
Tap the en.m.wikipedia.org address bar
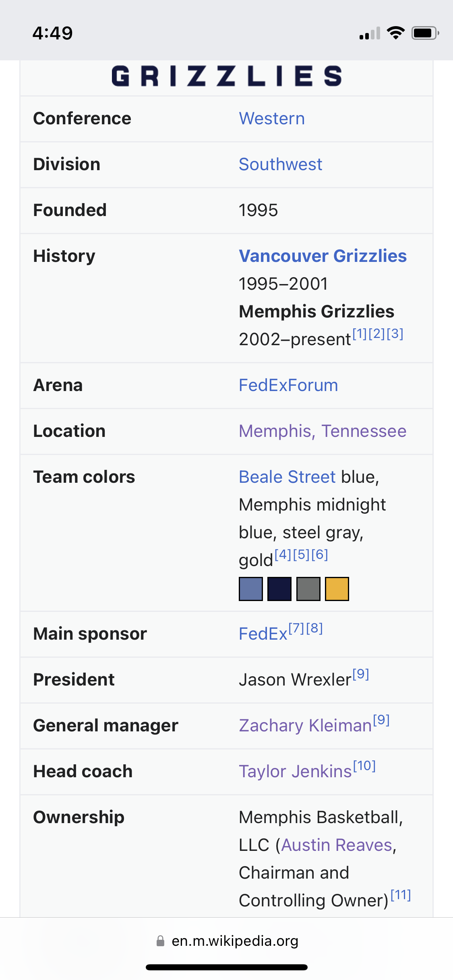pos(227,941)
